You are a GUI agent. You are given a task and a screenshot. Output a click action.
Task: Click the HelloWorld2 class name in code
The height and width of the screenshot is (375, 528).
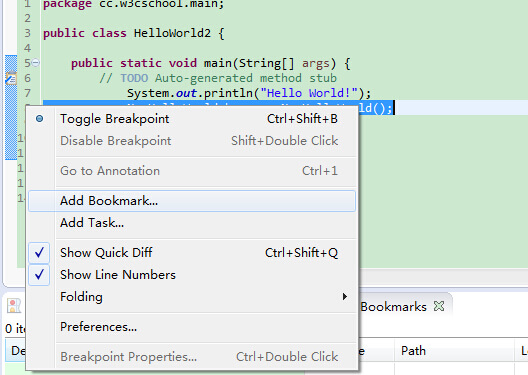pyautogui.click(x=172, y=33)
